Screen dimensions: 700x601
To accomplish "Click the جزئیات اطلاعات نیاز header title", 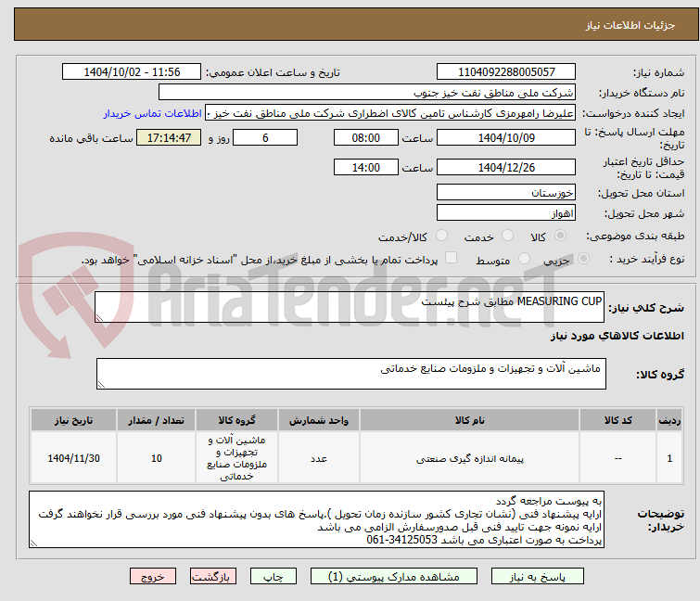I will [x=630, y=25].
